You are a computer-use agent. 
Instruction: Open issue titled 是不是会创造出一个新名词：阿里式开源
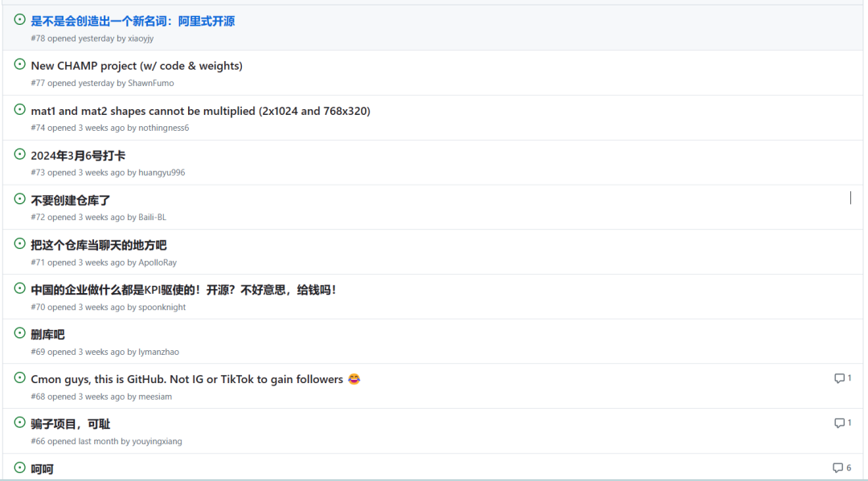(133, 21)
